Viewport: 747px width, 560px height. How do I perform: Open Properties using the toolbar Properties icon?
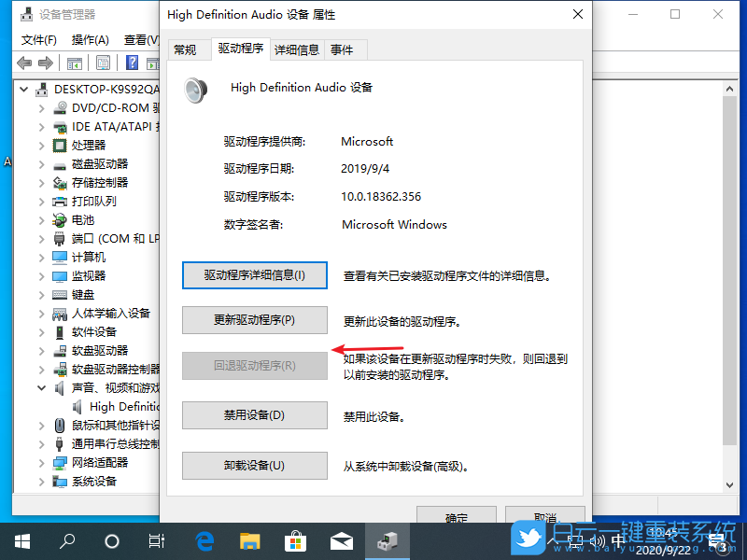[x=103, y=63]
